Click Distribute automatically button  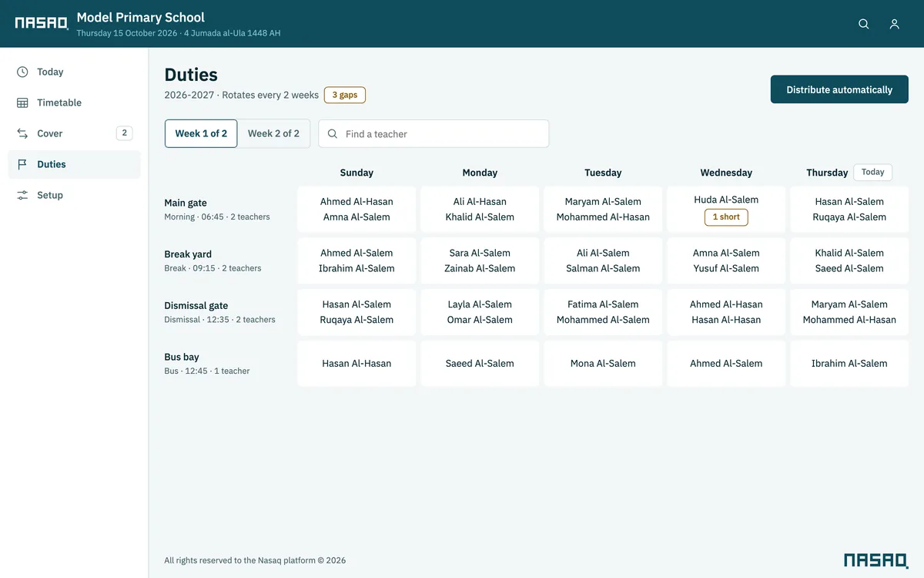[839, 89]
